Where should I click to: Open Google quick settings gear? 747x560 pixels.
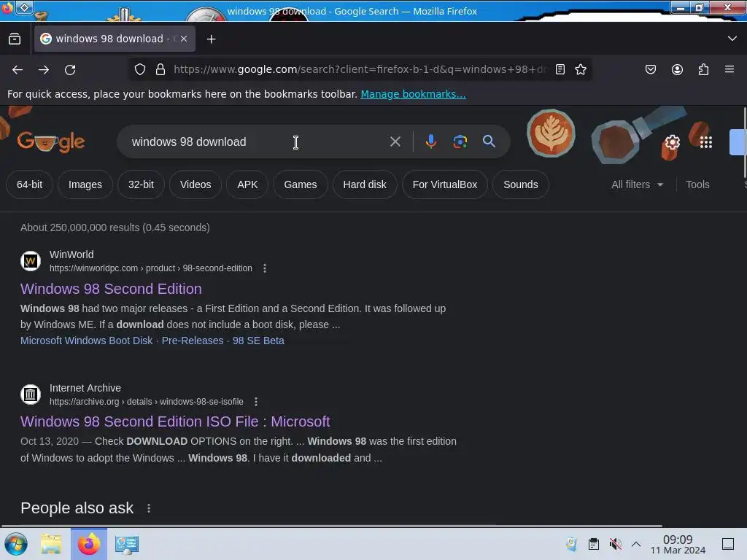[672, 142]
